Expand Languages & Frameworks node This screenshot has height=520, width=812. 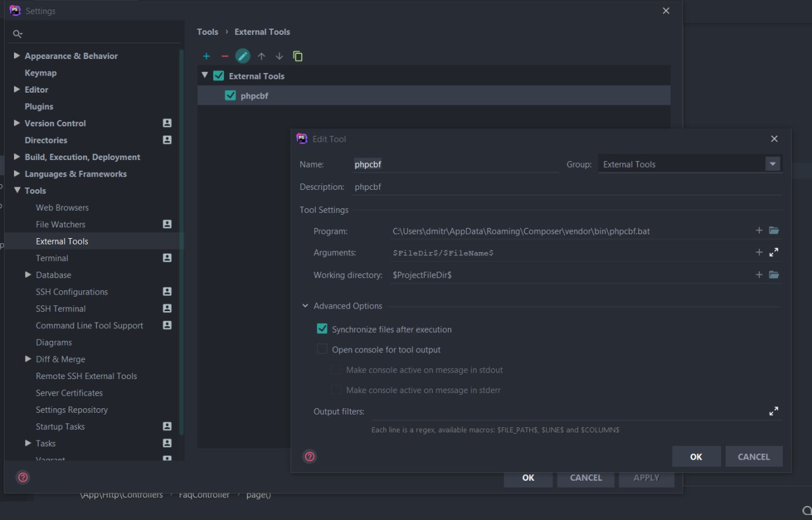point(17,173)
